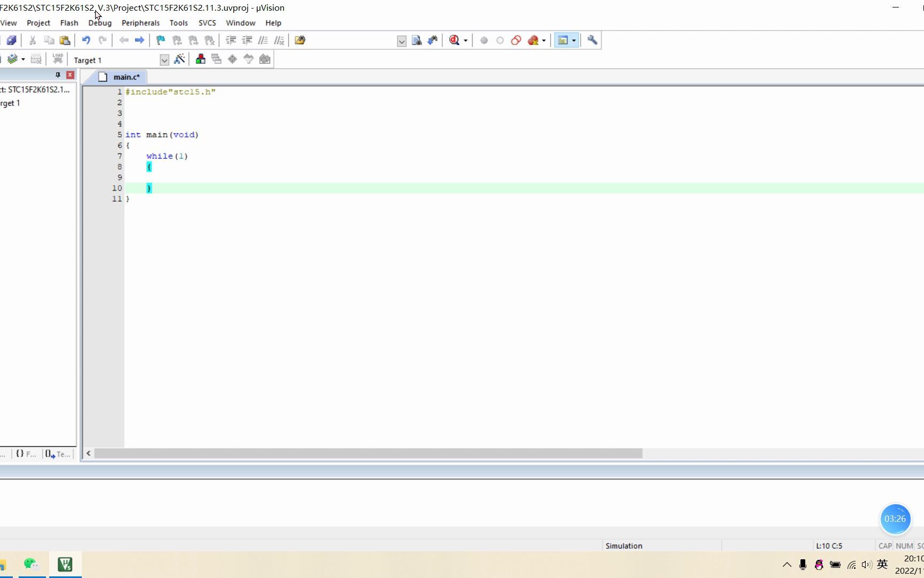The width and height of the screenshot is (924, 578).
Task: Click the Select Software Packs diamond icon
Action: pos(249,59)
